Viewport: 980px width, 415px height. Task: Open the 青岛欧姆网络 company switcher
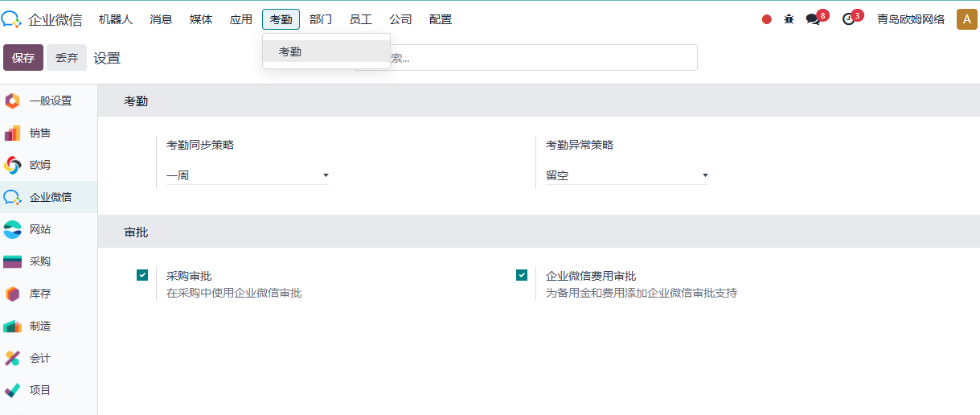[x=911, y=19]
